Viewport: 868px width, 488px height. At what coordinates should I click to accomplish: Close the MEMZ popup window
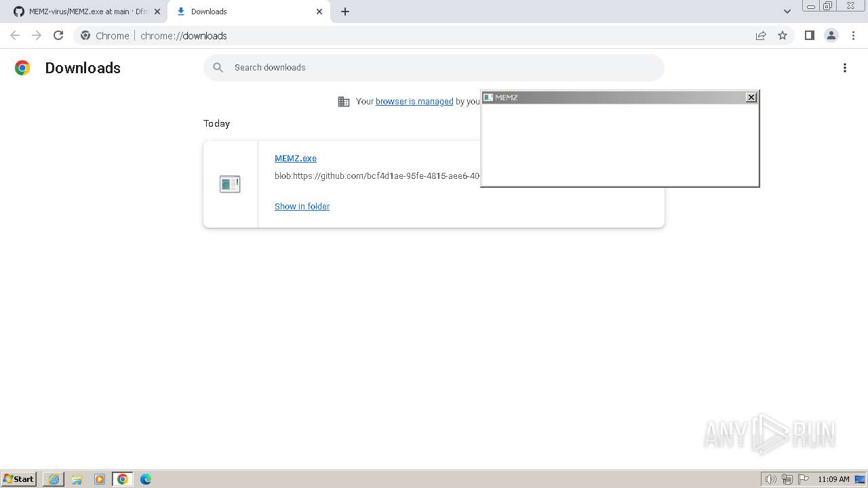(x=751, y=98)
